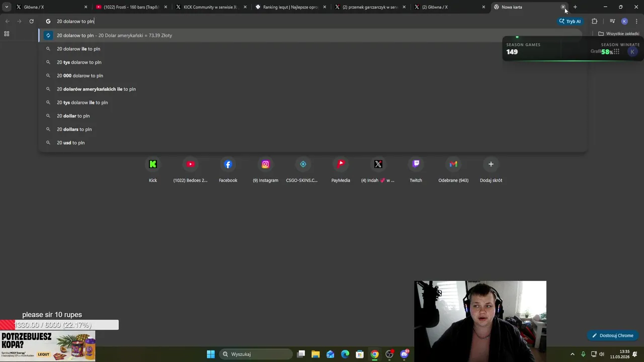Open Discord from the taskbar

click(404, 354)
